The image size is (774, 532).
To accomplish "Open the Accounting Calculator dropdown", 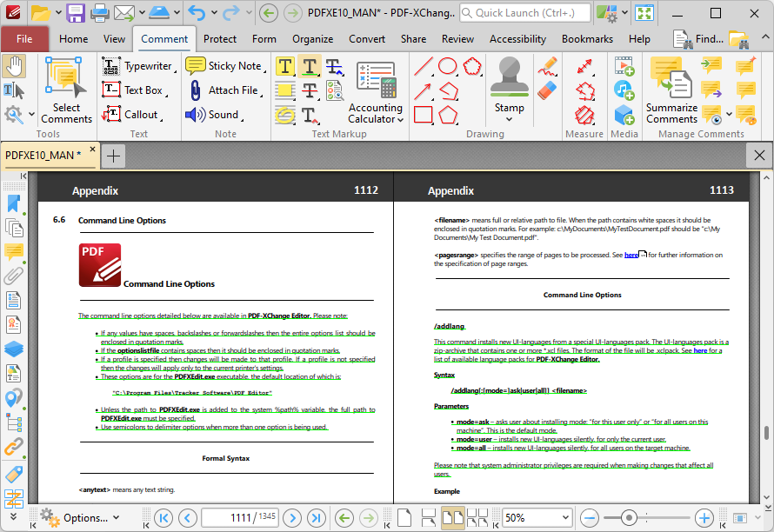I will point(400,119).
